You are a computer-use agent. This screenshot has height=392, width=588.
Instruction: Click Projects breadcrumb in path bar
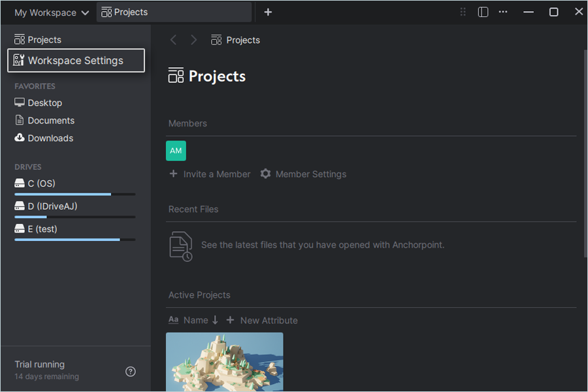click(235, 40)
